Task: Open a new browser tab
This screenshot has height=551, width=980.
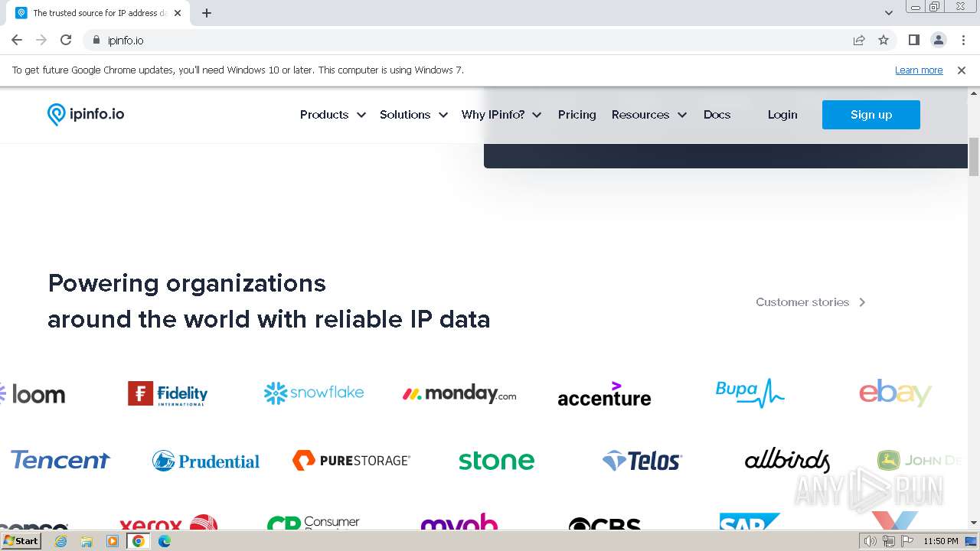Action: tap(207, 13)
